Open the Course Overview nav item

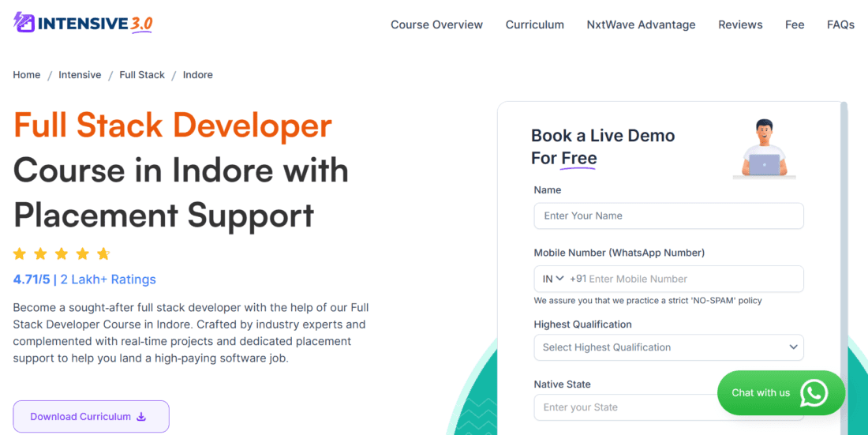(x=436, y=24)
